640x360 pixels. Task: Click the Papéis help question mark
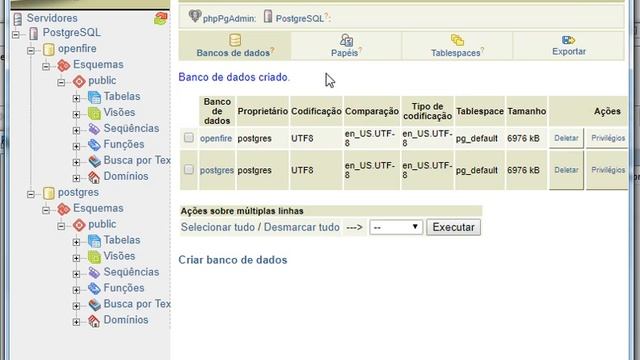coord(360,50)
